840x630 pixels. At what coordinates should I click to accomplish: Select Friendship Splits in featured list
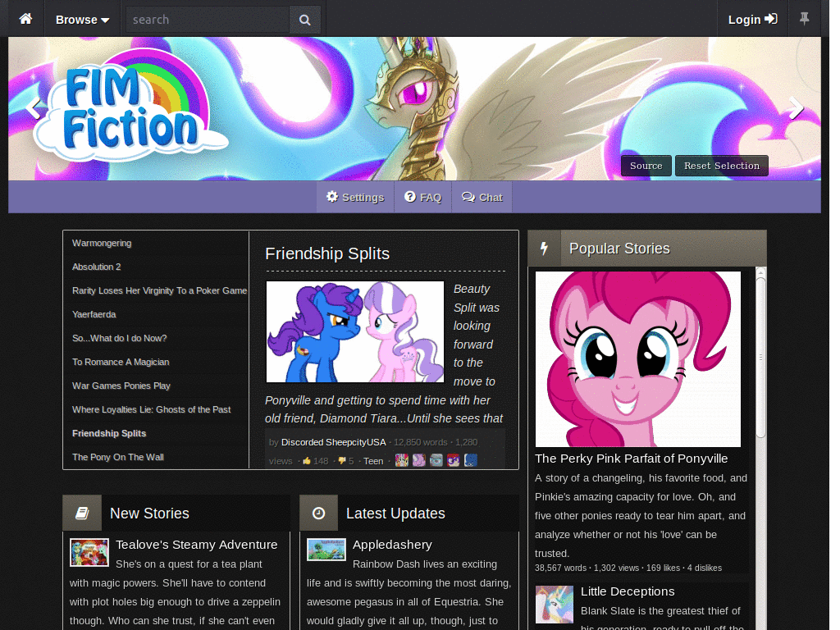click(x=109, y=433)
